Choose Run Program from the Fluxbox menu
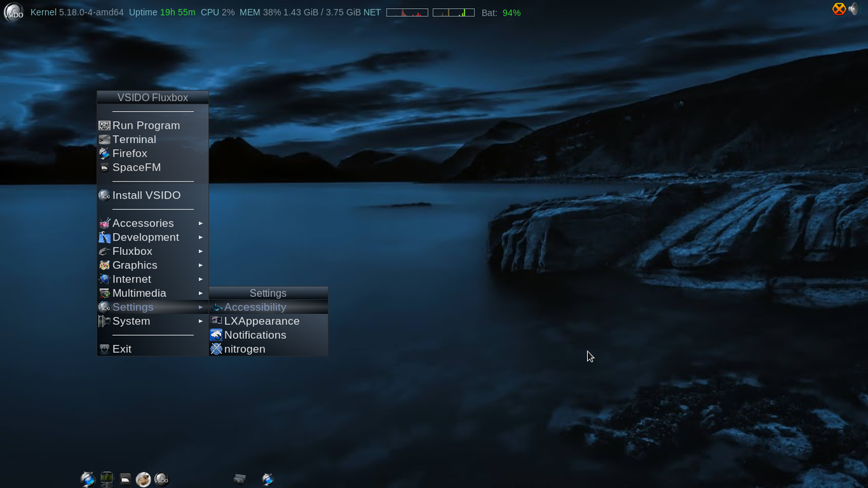This screenshot has height=488, width=868. (153, 125)
